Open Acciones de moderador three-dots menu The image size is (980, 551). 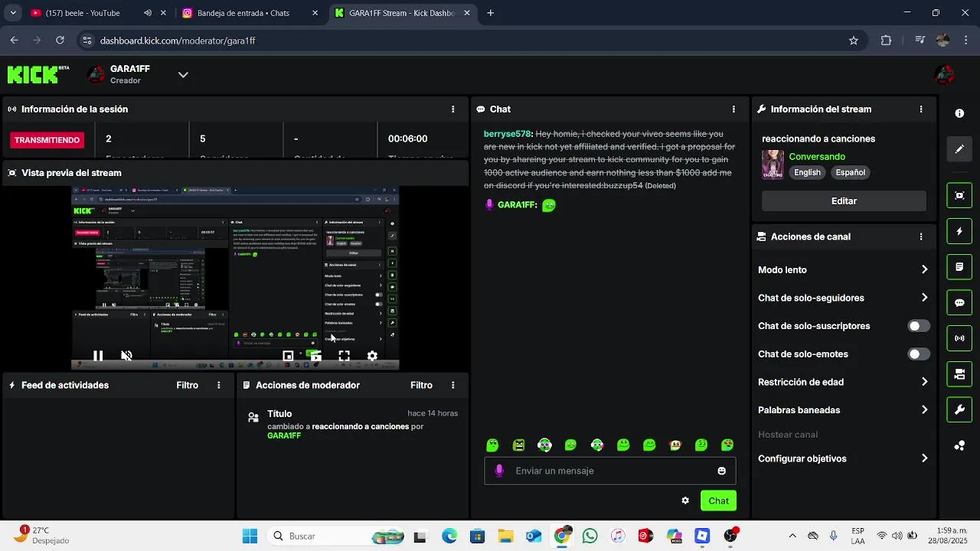point(452,385)
